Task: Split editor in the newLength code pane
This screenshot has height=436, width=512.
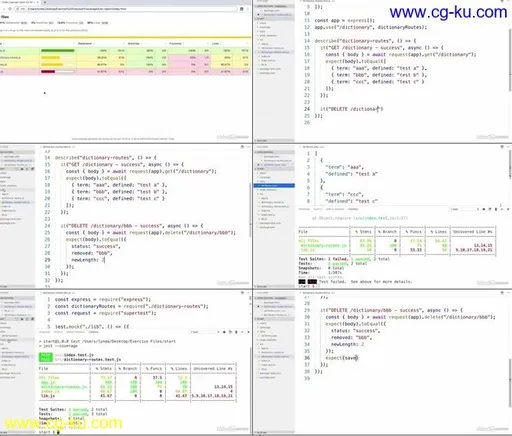Action: coord(242,147)
